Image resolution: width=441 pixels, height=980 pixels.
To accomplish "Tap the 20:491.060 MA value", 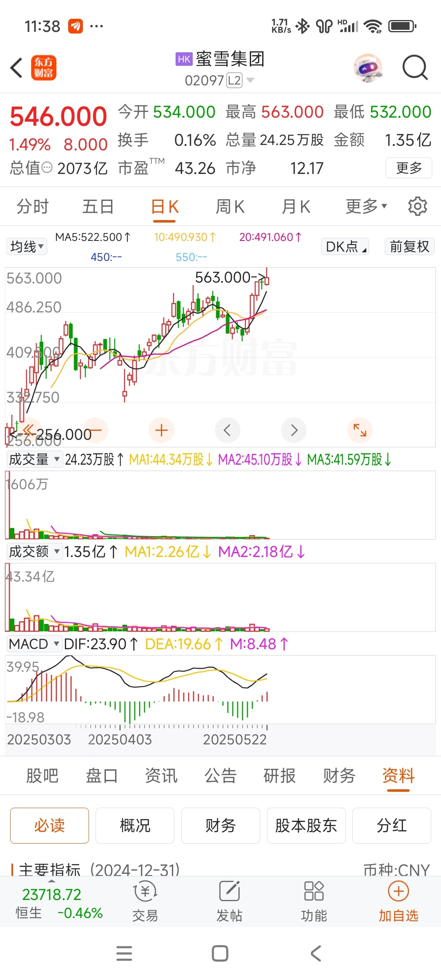I will pos(270,237).
